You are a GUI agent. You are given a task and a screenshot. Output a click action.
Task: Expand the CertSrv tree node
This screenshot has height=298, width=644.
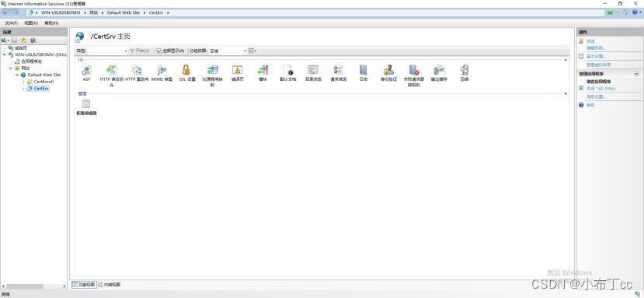pyautogui.click(x=23, y=88)
